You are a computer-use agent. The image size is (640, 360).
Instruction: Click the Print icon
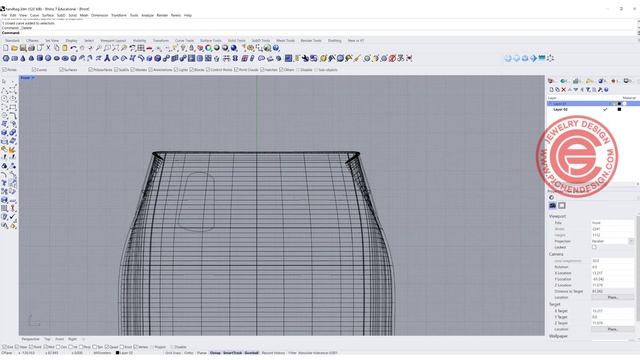point(31,48)
